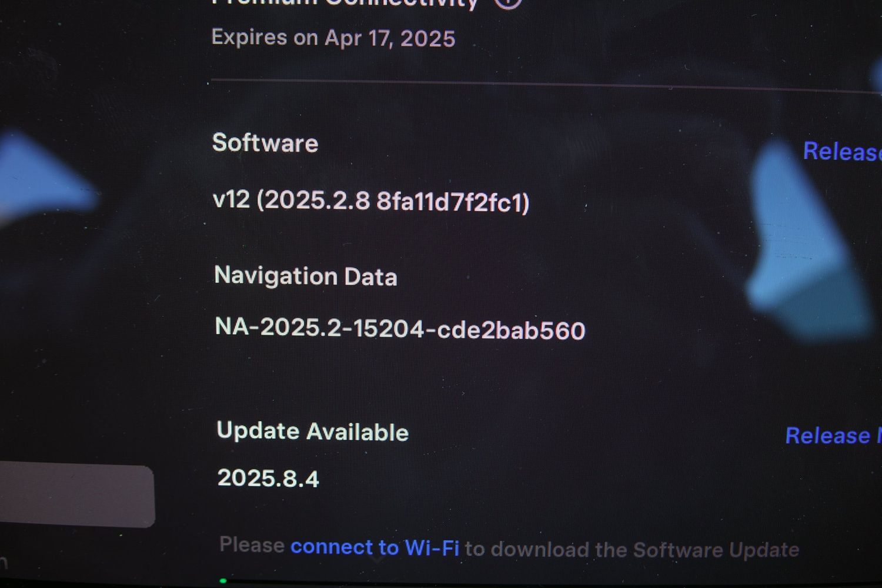Select the highlighted gray sidebar button
The height and width of the screenshot is (588, 882).
tap(77, 495)
